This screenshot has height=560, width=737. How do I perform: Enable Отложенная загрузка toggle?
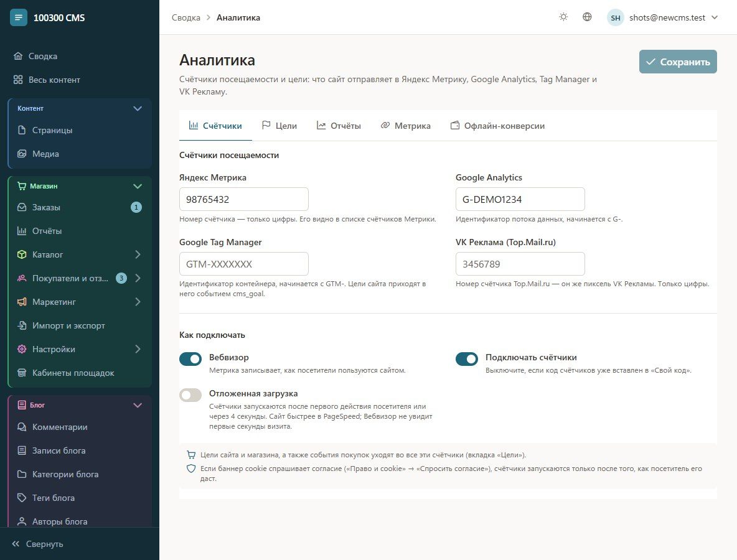point(190,395)
